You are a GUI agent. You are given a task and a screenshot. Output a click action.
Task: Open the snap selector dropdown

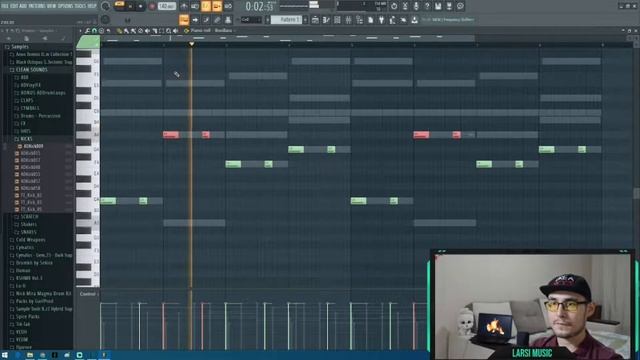coord(251,20)
